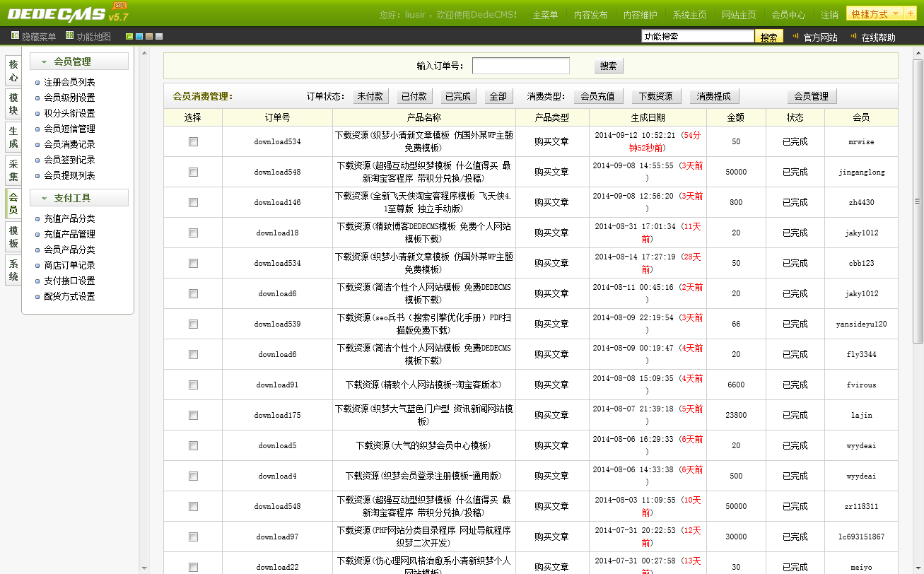Check the box for mrwise's download534 order
This screenshot has width=924, height=574.
193,141
